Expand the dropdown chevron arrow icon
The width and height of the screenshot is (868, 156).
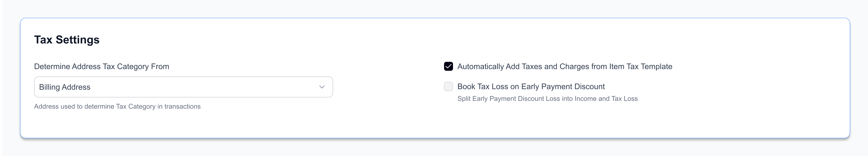click(322, 87)
